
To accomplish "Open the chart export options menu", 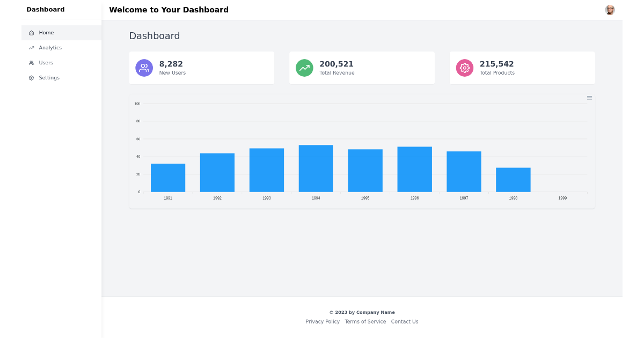I will [589, 98].
